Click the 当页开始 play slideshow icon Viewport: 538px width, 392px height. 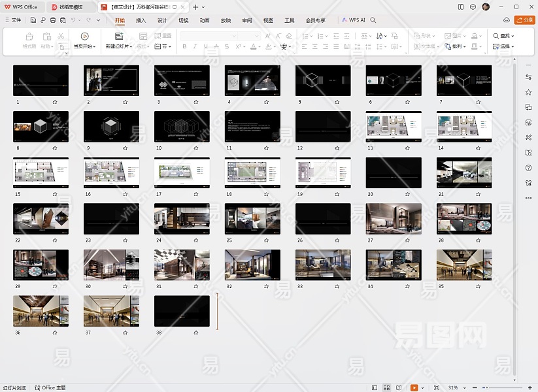point(85,37)
